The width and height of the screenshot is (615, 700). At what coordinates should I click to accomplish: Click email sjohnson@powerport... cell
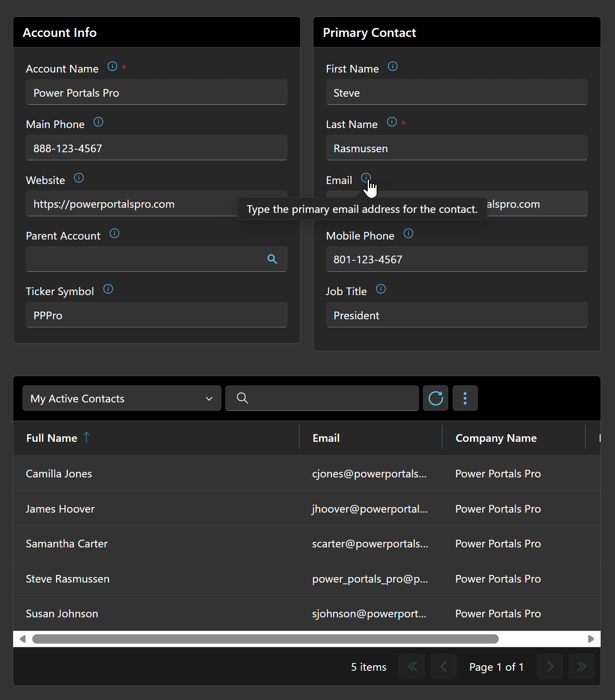369,614
